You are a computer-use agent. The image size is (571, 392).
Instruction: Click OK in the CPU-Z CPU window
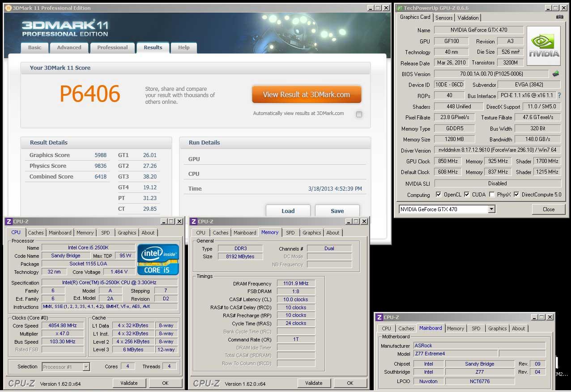pyautogui.click(x=165, y=383)
